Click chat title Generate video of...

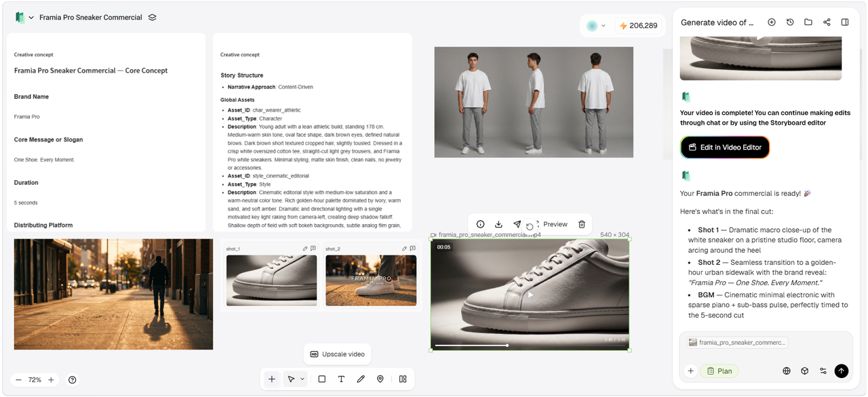pos(717,22)
